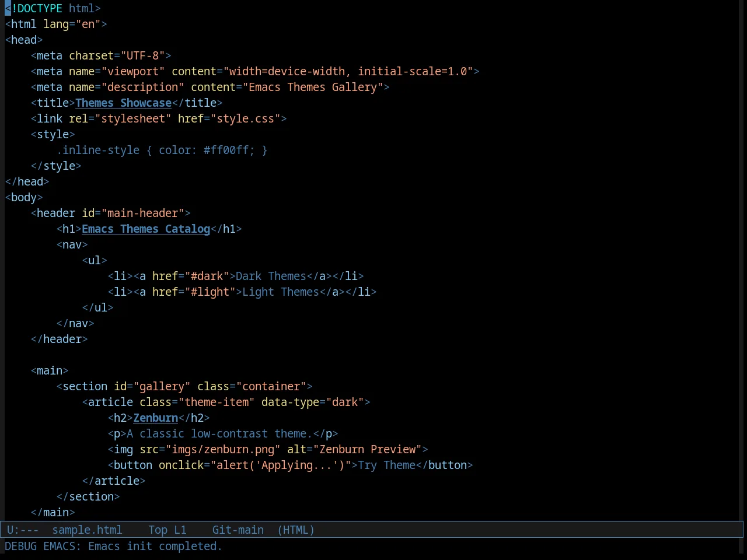
Task: Click the underlined 'Zenburn' heading text
Action: click(x=156, y=418)
